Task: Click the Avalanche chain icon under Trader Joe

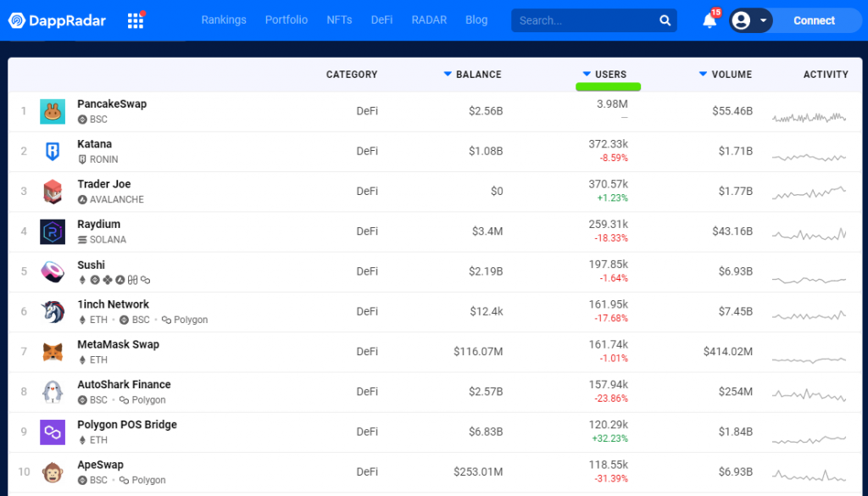Action: [82, 200]
